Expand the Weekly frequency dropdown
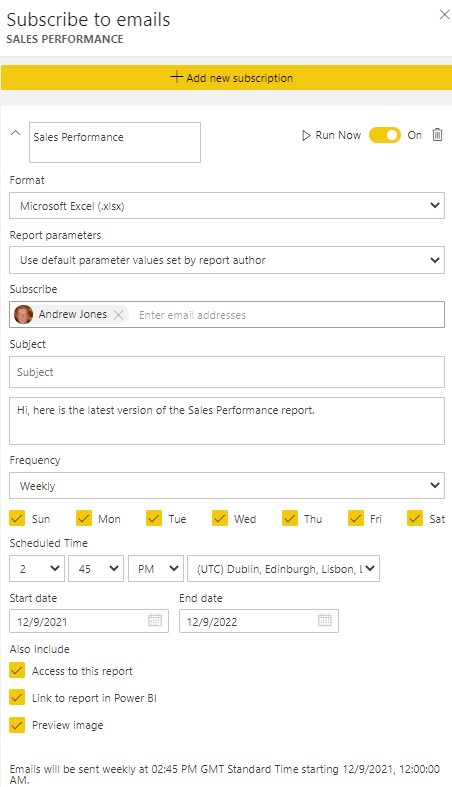Image resolution: width=452 pixels, height=787 pixels. (x=227, y=485)
